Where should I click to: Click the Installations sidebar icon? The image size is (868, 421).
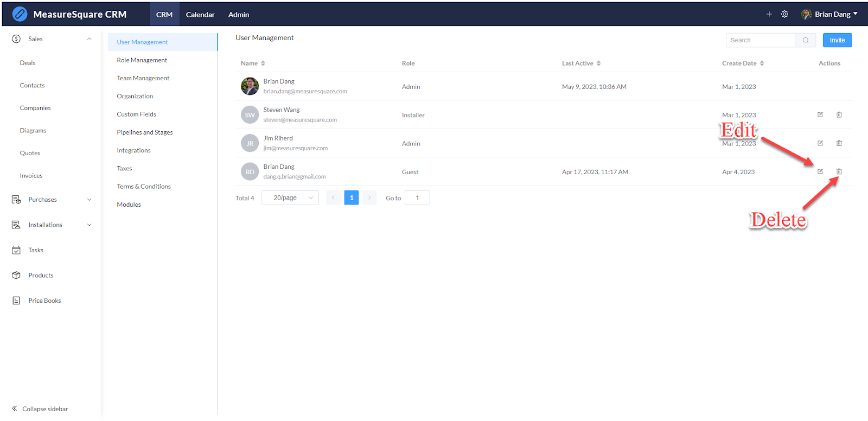click(16, 225)
